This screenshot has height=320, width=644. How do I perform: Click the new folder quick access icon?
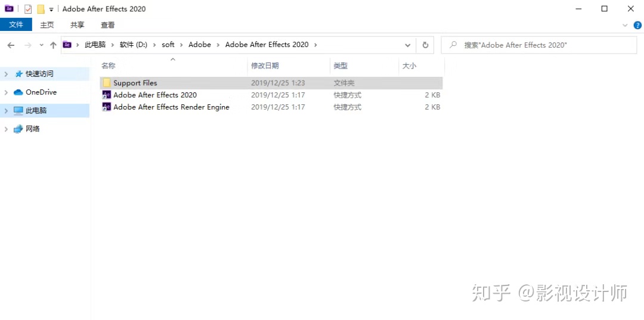(x=41, y=9)
